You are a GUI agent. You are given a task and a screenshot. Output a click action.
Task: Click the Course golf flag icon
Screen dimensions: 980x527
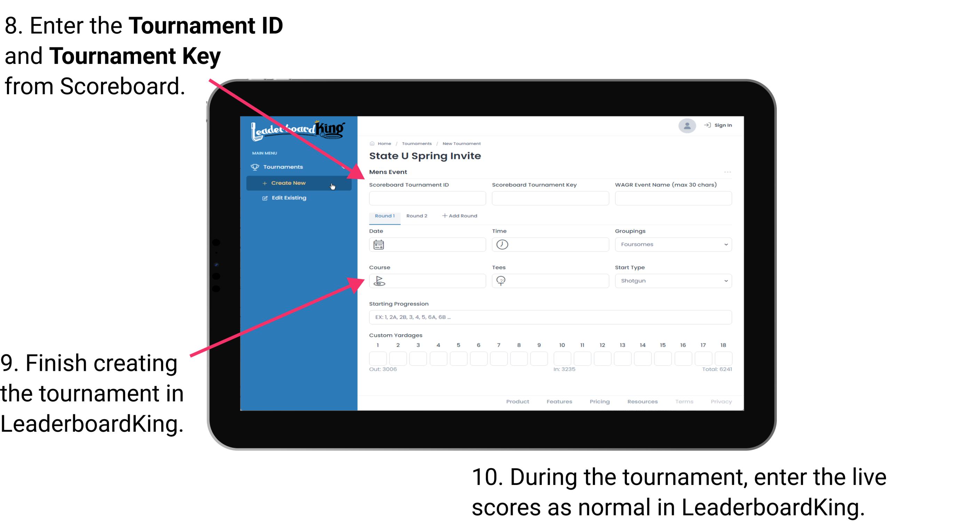[380, 280]
